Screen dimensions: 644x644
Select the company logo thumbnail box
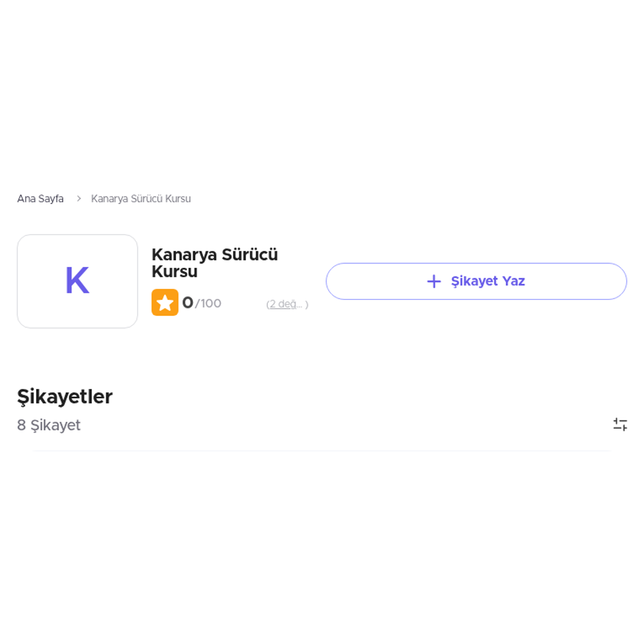click(77, 281)
